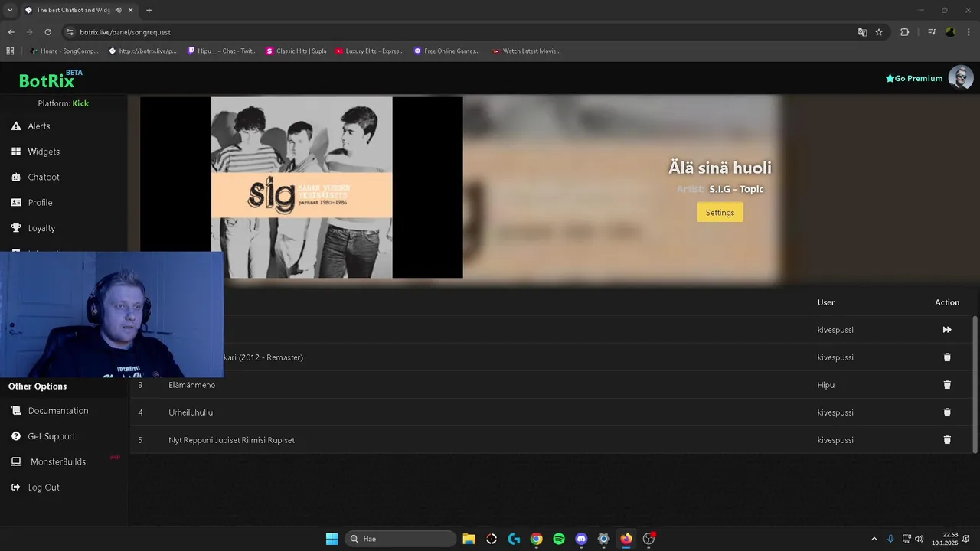The height and width of the screenshot is (551, 980).
Task: Click the Urheiluhullu song title
Action: [x=191, y=412]
